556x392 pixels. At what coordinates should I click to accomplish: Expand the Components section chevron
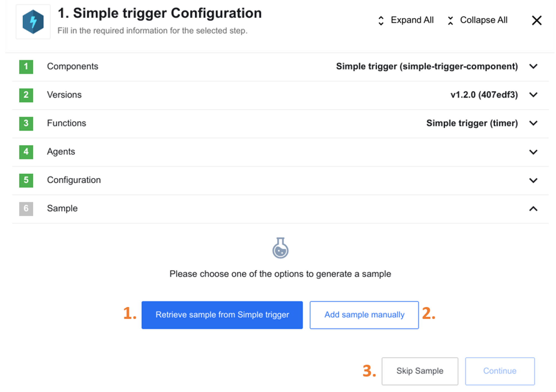533,67
